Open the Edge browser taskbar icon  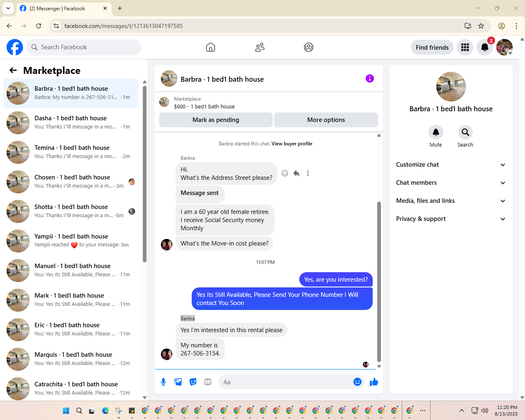(x=105, y=411)
